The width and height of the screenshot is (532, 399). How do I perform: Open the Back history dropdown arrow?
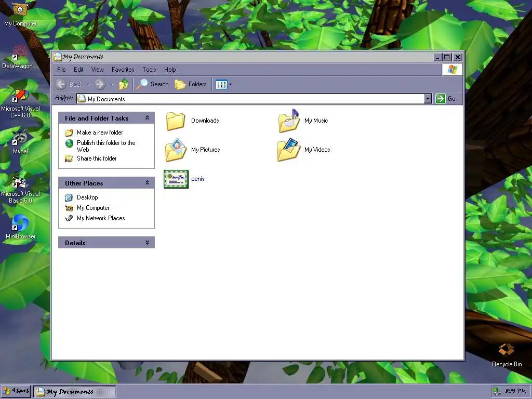(88, 85)
